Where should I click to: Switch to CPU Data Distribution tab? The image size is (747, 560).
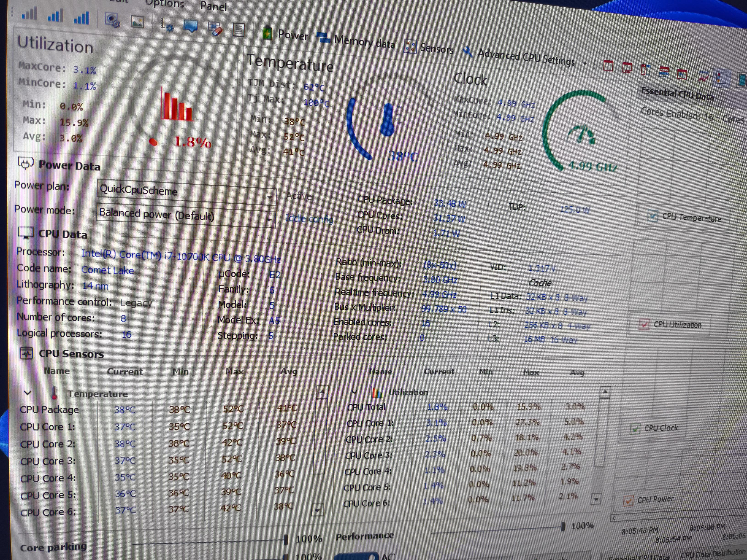pyautogui.click(x=712, y=554)
